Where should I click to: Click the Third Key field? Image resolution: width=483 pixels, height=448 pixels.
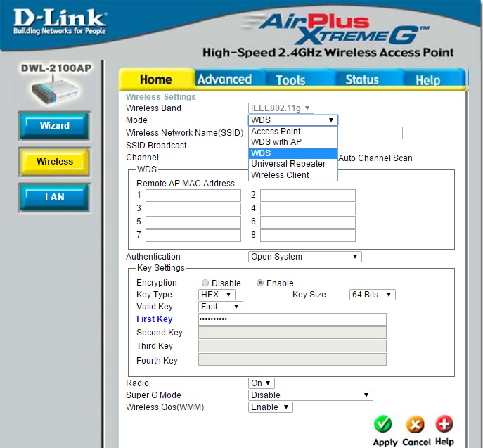pos(292,346)
